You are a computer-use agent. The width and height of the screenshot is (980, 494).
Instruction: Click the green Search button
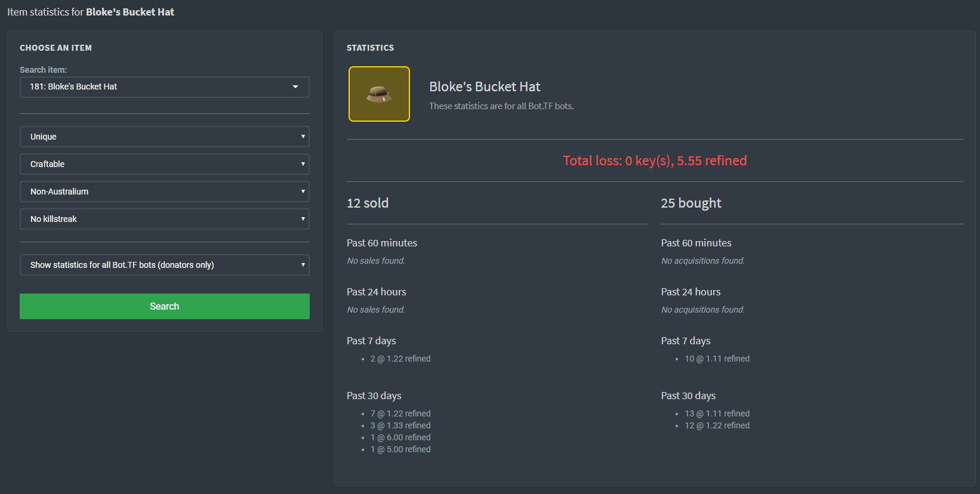pos(164,306)
